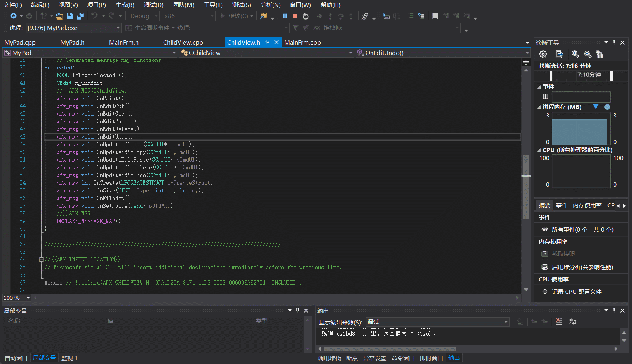Image resolution: width=632 pixels, height=364 pixels.
Task: Pause debugging with the Break All button
Action: click(285, 16)
